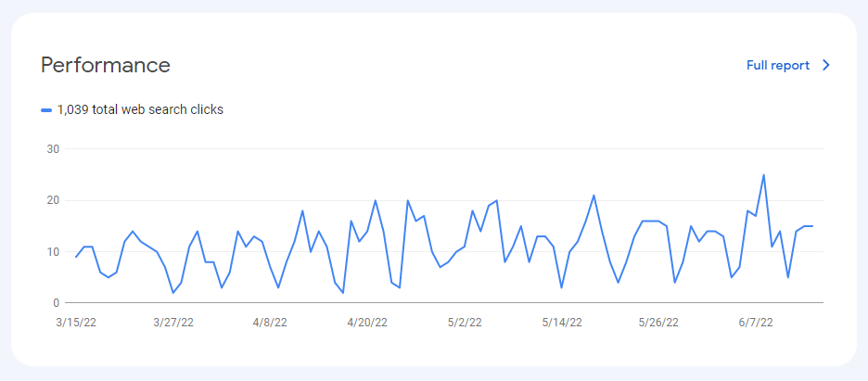Click the Performance card heading
The image size is (868, 381).
click(x=106, y=65)
